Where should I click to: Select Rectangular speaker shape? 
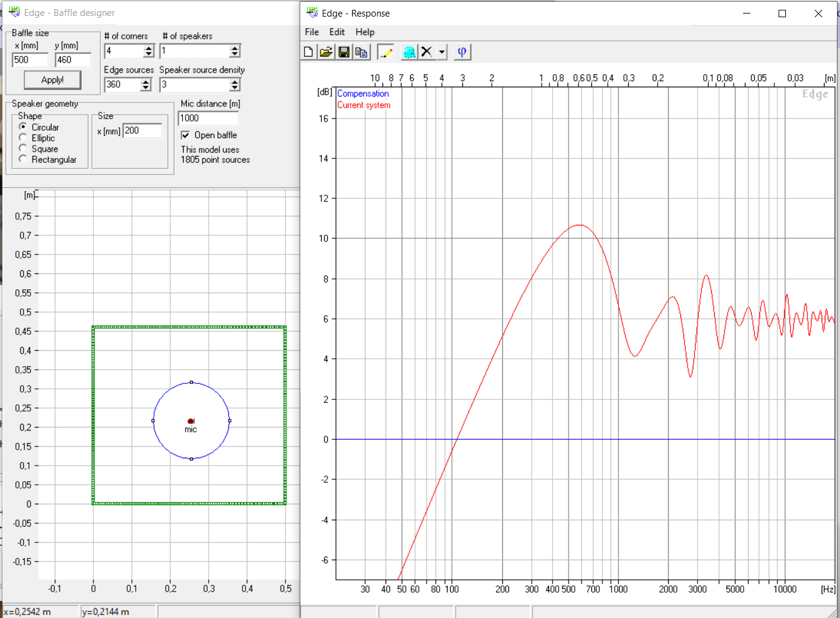tap(23, 159)
